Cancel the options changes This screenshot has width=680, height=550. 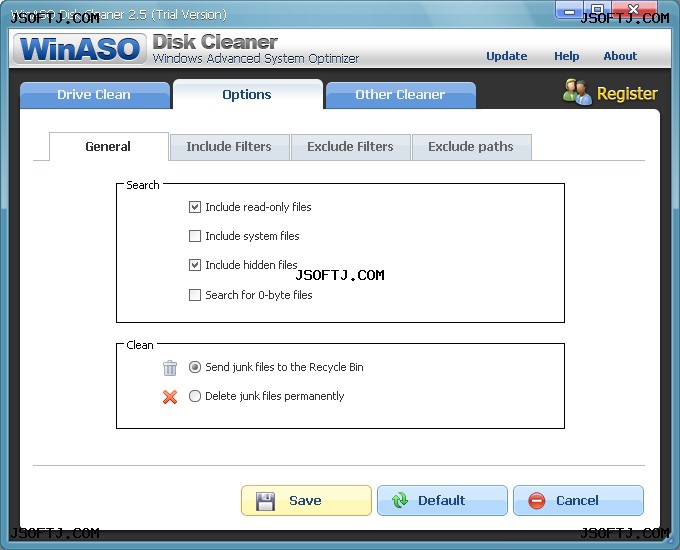point(579,501)
